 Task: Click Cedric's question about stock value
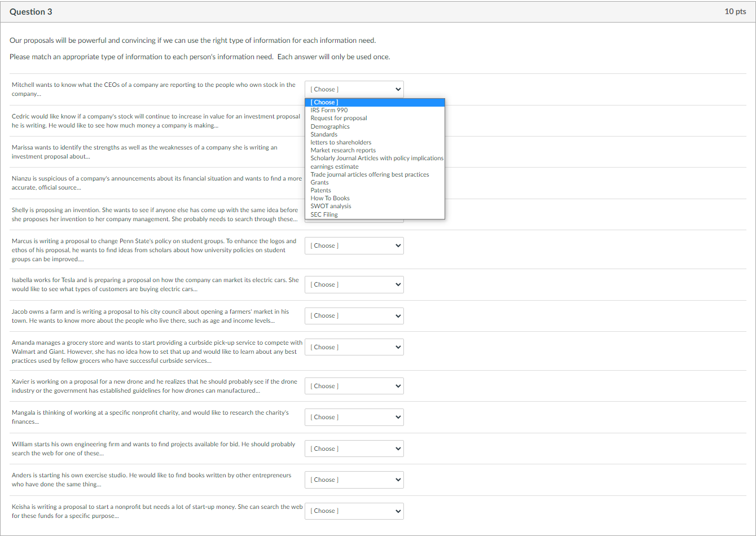point(156,121)
